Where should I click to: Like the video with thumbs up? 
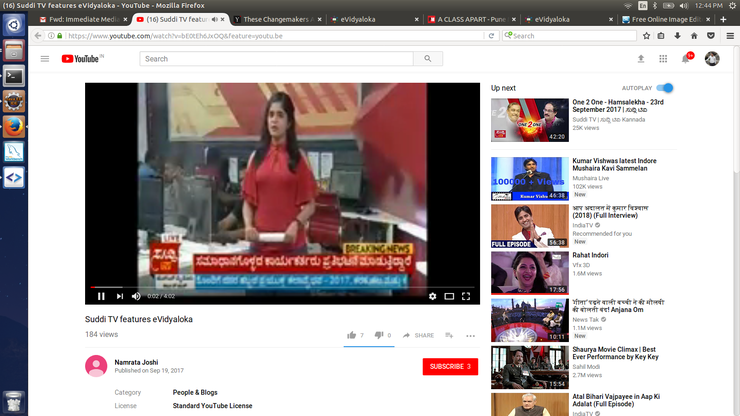pos(352,335)
